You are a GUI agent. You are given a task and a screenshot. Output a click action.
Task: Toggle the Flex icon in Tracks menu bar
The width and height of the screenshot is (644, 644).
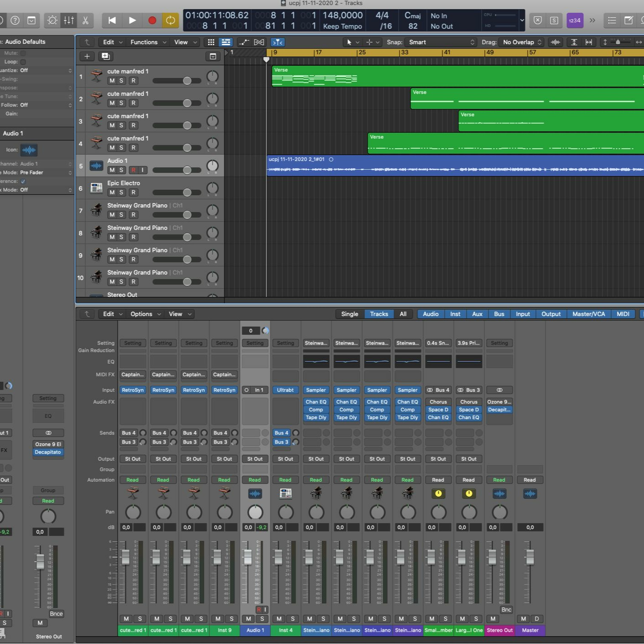(259, 42)
